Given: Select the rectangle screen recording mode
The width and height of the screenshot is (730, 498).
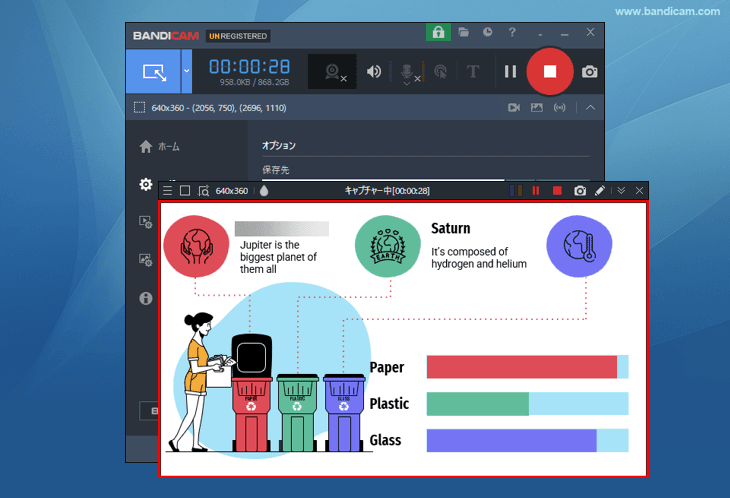Looking at the screenshot, I should pyautogui.click(x=153, y=71).
